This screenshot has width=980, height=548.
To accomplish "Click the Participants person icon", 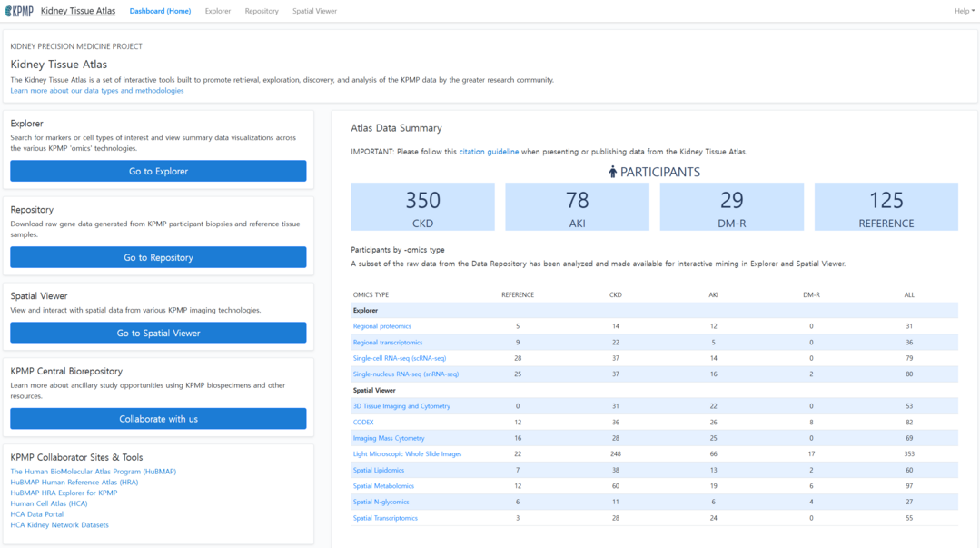I will [x=612, y=172].
